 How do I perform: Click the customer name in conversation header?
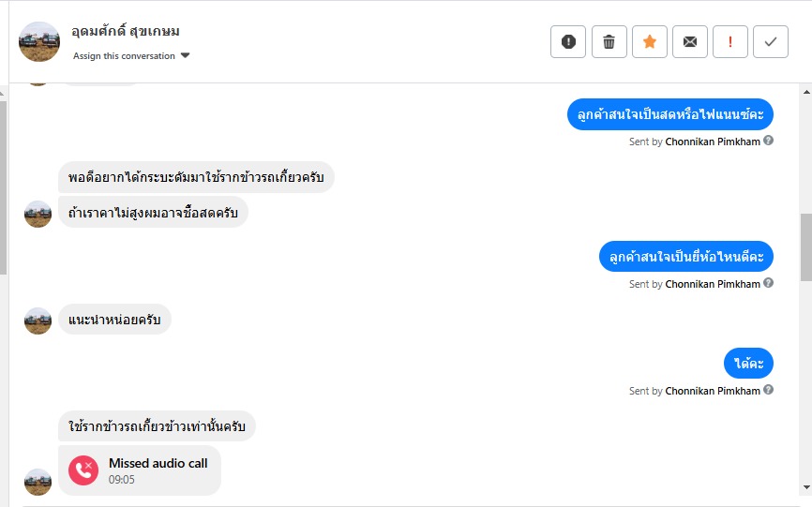[126, 31]
